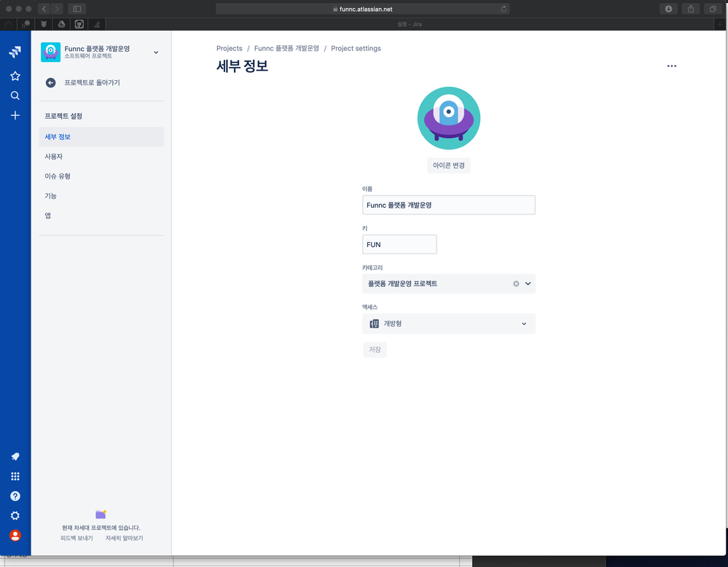Show Safari downloads
The width and height of the screenshot is (728, 567).
(x=668, y=9)
